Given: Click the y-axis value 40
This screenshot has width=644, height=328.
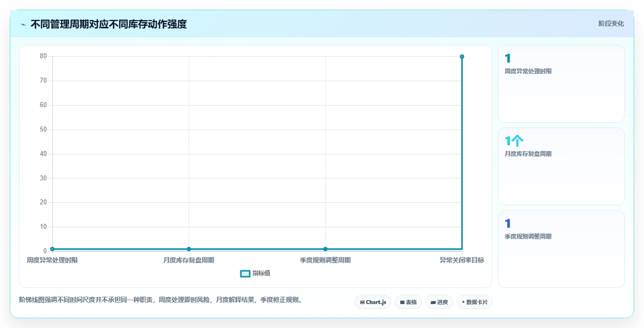Looking at the screenshot, I should 43,154.
